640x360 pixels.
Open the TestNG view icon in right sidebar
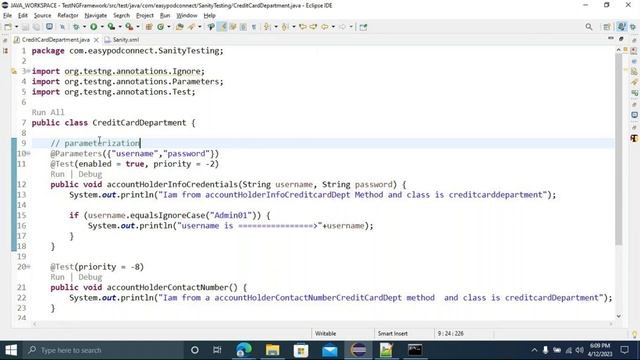tap(634, 138)
